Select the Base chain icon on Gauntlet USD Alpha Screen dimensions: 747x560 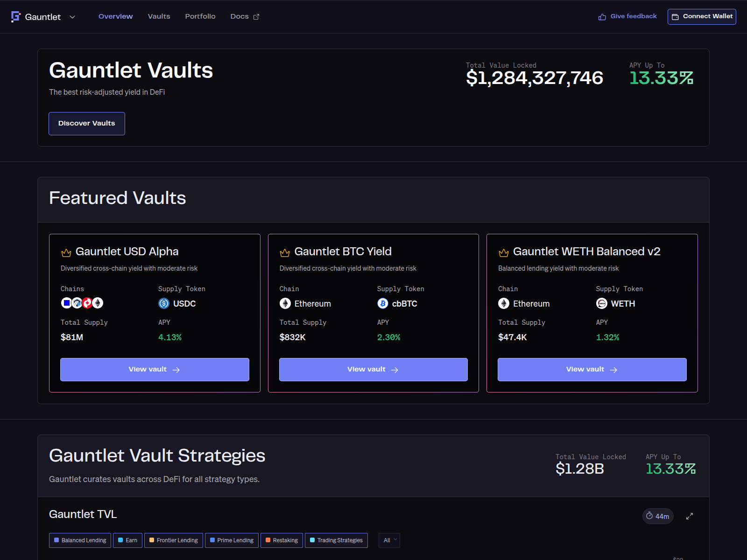(66, 303)
